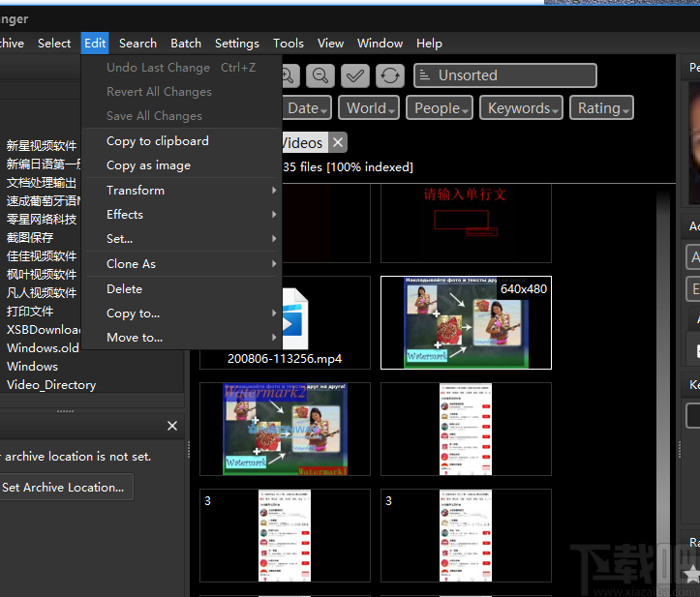This screenshot has height=597, width=700.
Task: Select the 文档处理输出 folder
Action: coord(42,183)
